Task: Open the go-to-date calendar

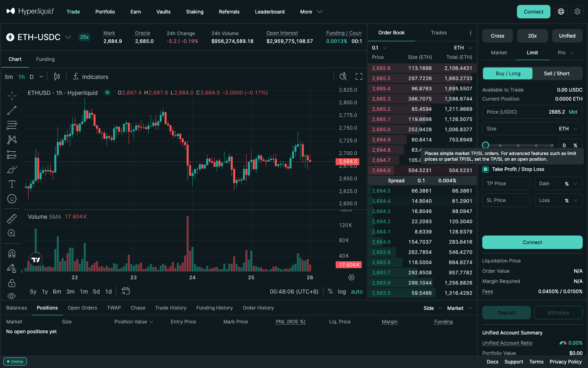Action: tap(126, 291)
